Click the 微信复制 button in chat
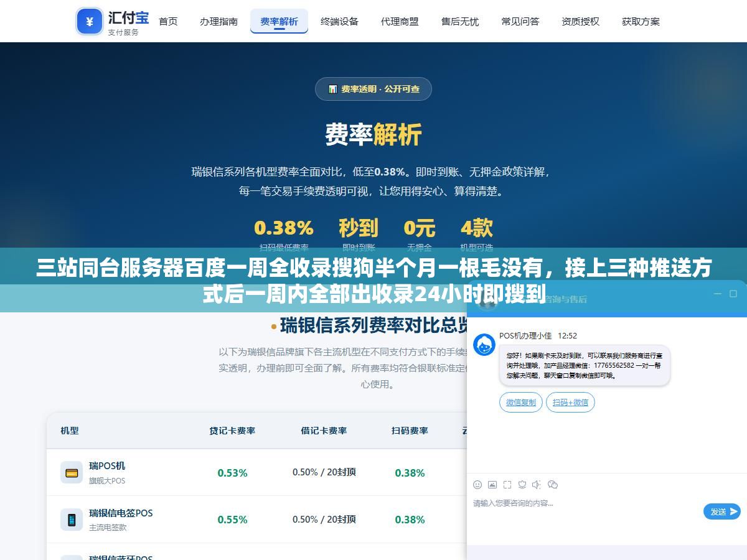This screenshot has width=747, height=560. pos(521,402)
